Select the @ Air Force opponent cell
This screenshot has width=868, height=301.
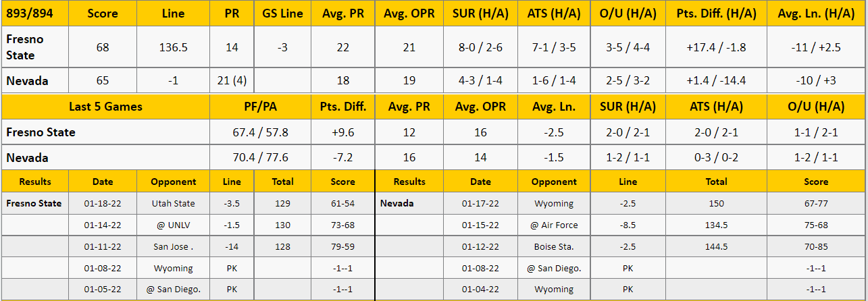tap(554, 225)
